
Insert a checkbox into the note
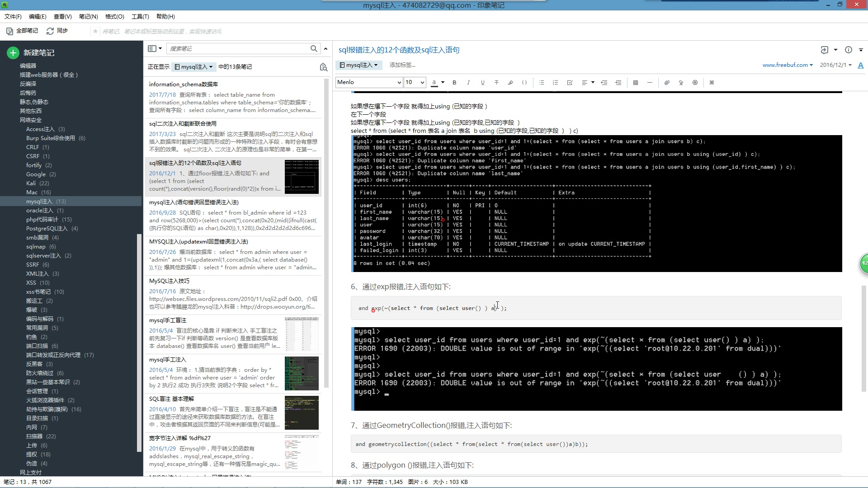(x=570, y=83)
